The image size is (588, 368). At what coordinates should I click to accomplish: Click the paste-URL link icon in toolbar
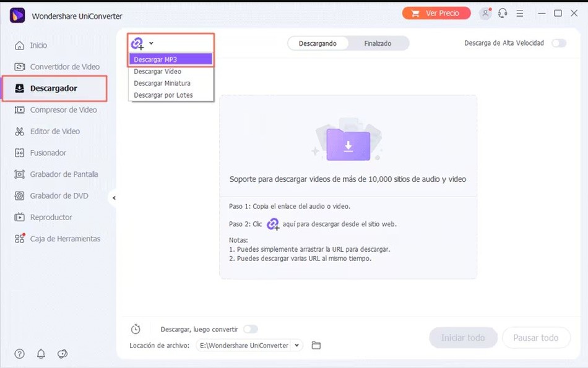tap(137, 43)
